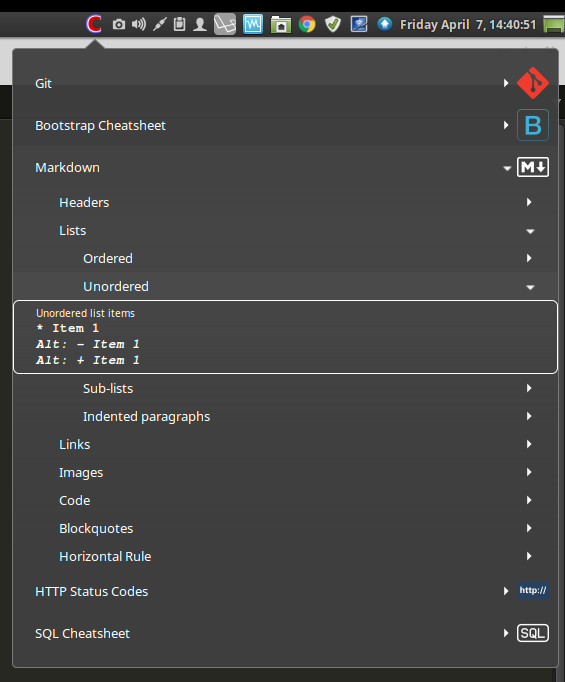Open the Code menu item
This screenshot has height=682, width=565.
pos(285,500)
